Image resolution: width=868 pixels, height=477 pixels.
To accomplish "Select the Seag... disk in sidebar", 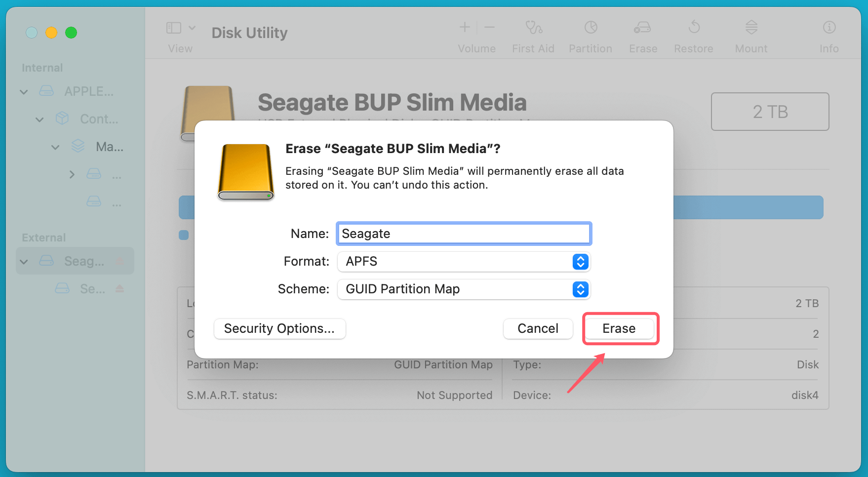I will pos(84,261).
